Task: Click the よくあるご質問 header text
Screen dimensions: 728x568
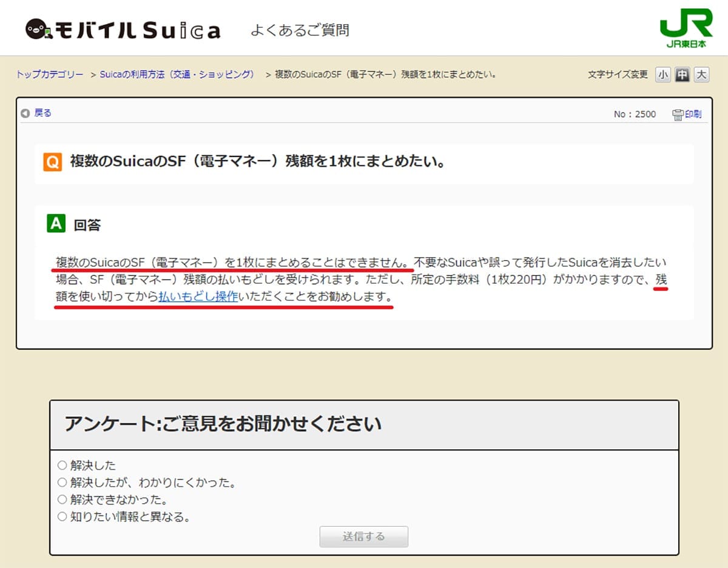Action: coord(300,30)
